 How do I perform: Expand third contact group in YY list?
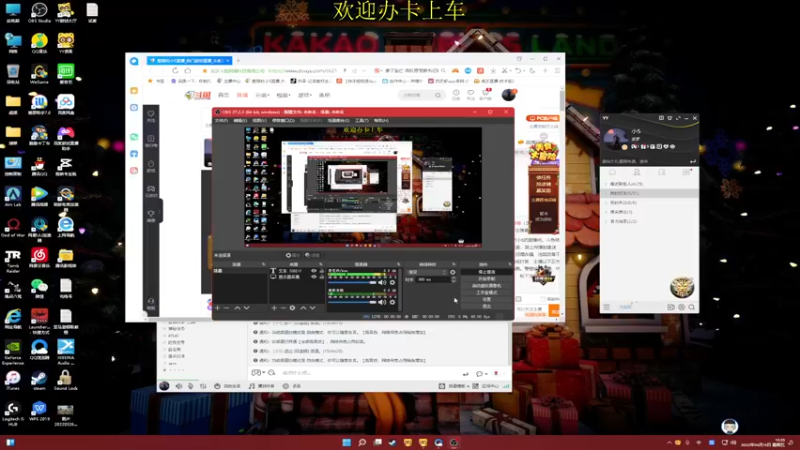607,203
